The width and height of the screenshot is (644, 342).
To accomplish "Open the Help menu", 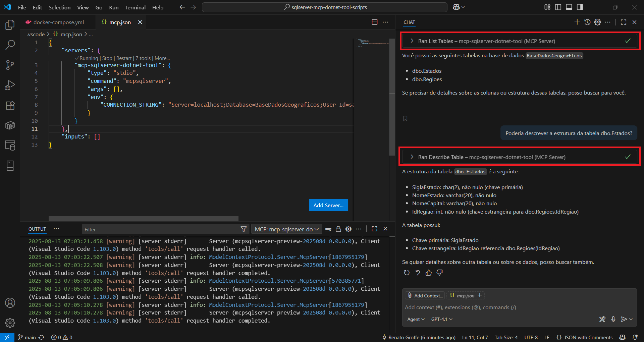I will click(158, 7).
